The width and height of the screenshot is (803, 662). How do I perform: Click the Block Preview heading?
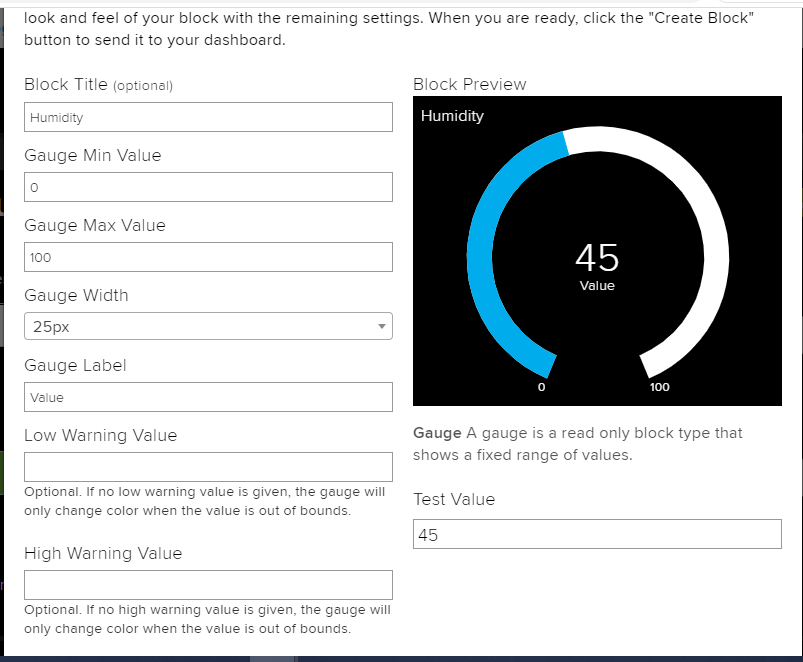coord(469,84)
